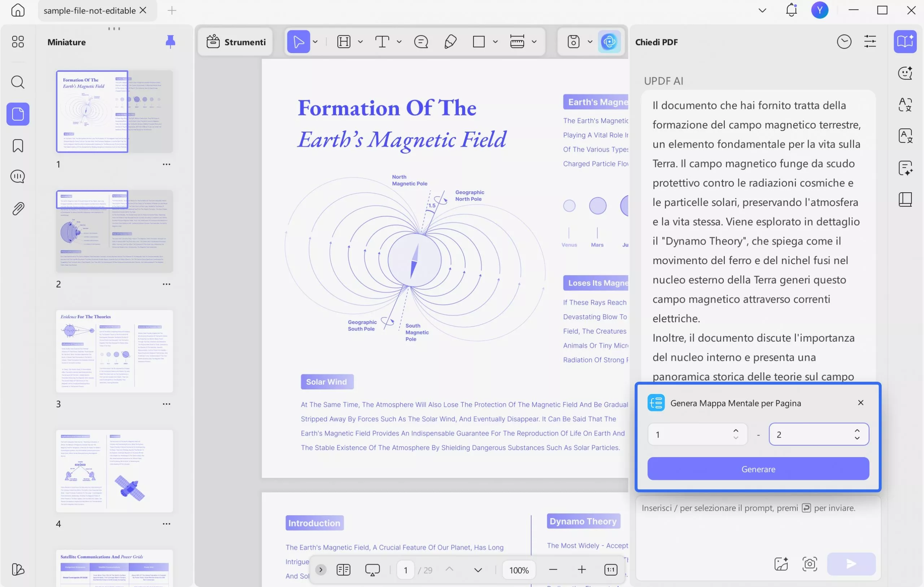Open the AI notes sparkle icon in right sidebar
The image size is (924, 587).
click(905, 168)
